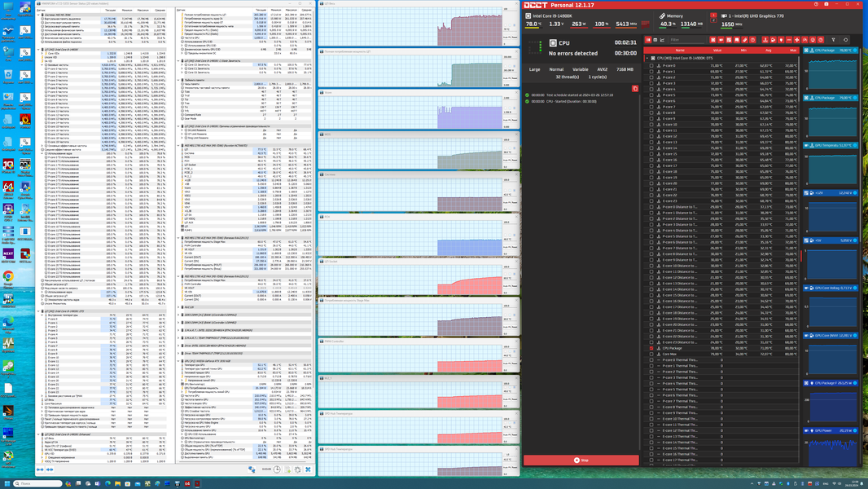Open HWiNFO settings gear icon
The height and width of the screenshot is (489, 868).
click(x=298, y=469)
